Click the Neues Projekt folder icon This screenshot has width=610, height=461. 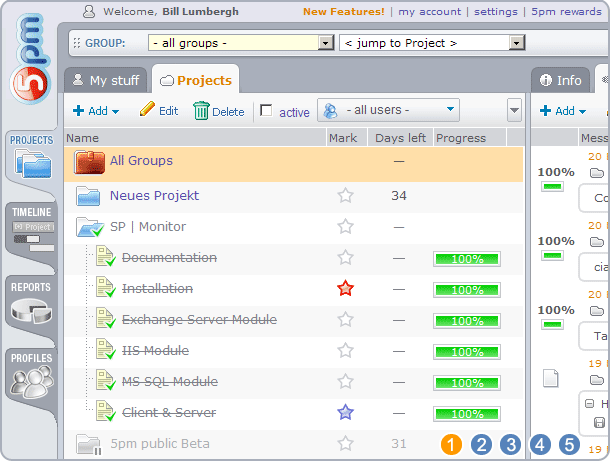pos(88,196)
